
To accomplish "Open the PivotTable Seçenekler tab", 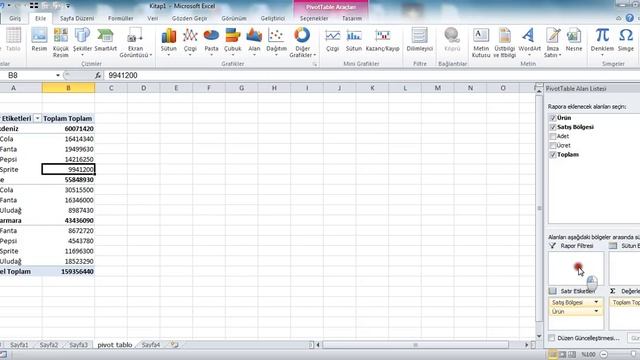I will pos(314,18).
